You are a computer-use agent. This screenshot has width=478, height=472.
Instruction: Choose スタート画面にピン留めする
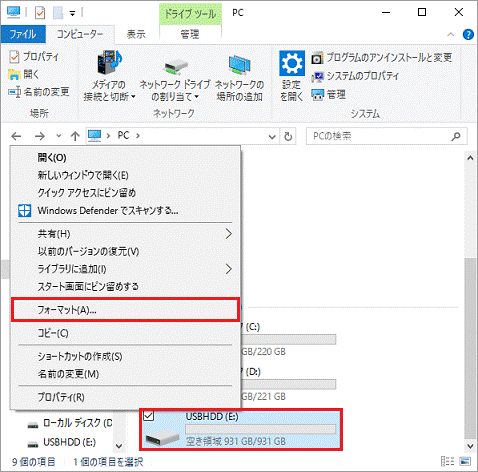pos(125,287)
